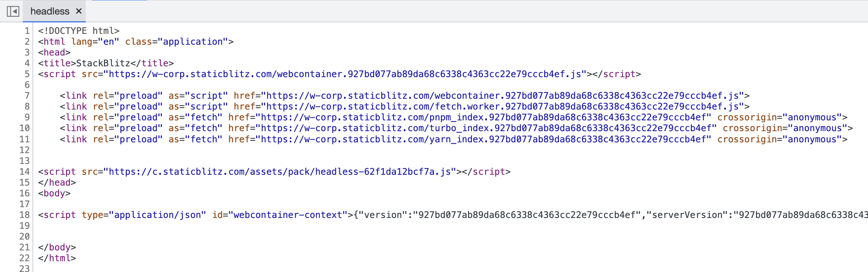Click the body opening tag on line 16
868x272 pixels.
click(x=54, y=193)
